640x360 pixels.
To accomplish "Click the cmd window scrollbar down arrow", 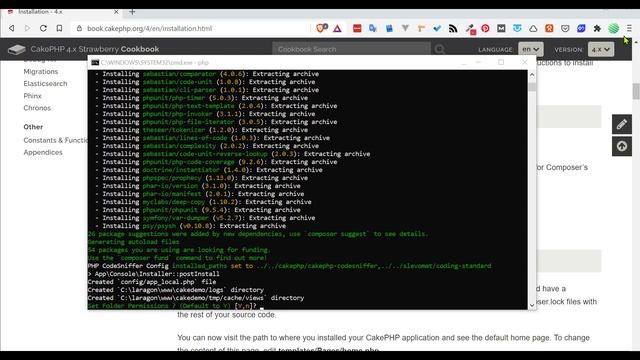I will point(531,305).
